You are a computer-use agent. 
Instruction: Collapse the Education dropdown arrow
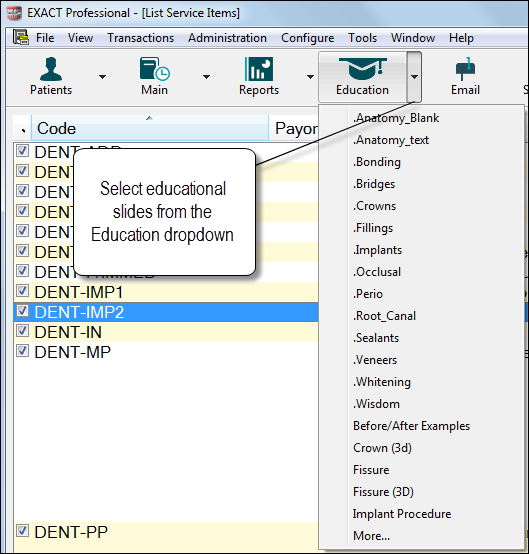point(414,77)
